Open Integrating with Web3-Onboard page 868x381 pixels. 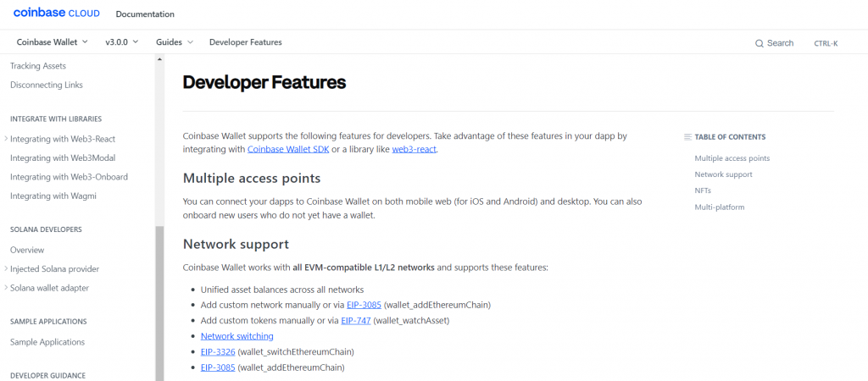pos(70,177)
